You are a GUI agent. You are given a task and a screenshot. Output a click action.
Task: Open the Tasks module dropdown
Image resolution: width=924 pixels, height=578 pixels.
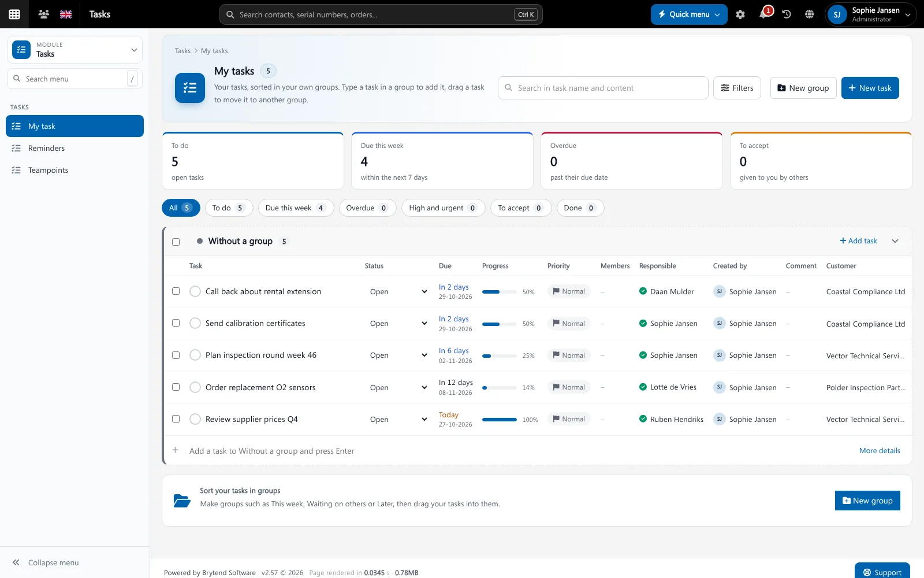click(x=75, y=50)
